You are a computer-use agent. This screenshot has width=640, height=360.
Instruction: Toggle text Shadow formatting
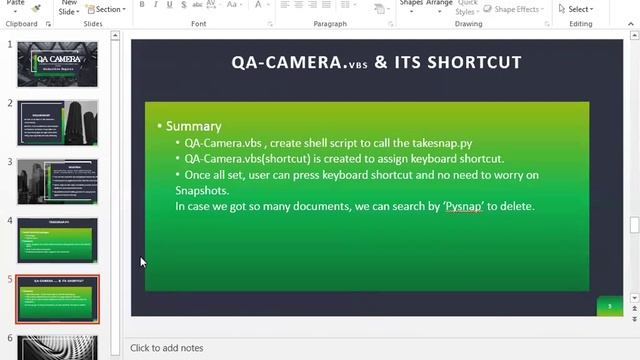point(184,4)
